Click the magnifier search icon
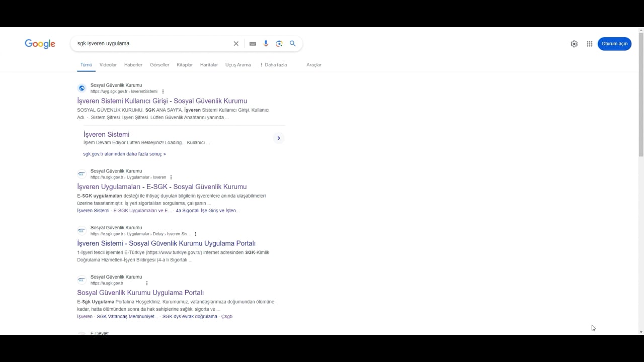Viewport: 644px width, 362px height. coord(292,44)
